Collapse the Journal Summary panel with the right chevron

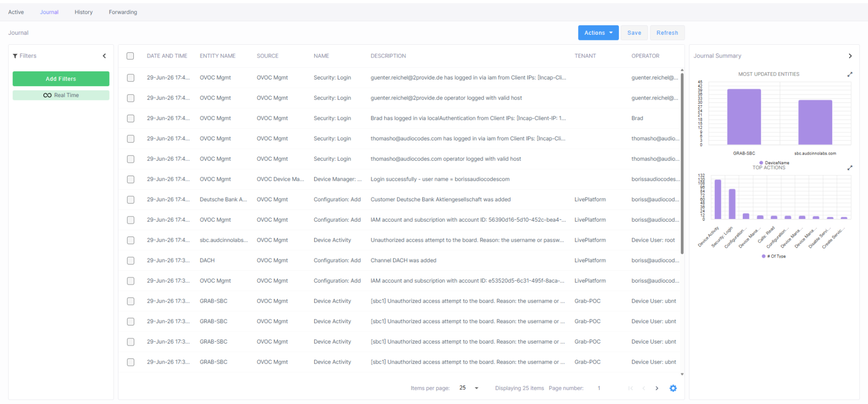point(850,56)
